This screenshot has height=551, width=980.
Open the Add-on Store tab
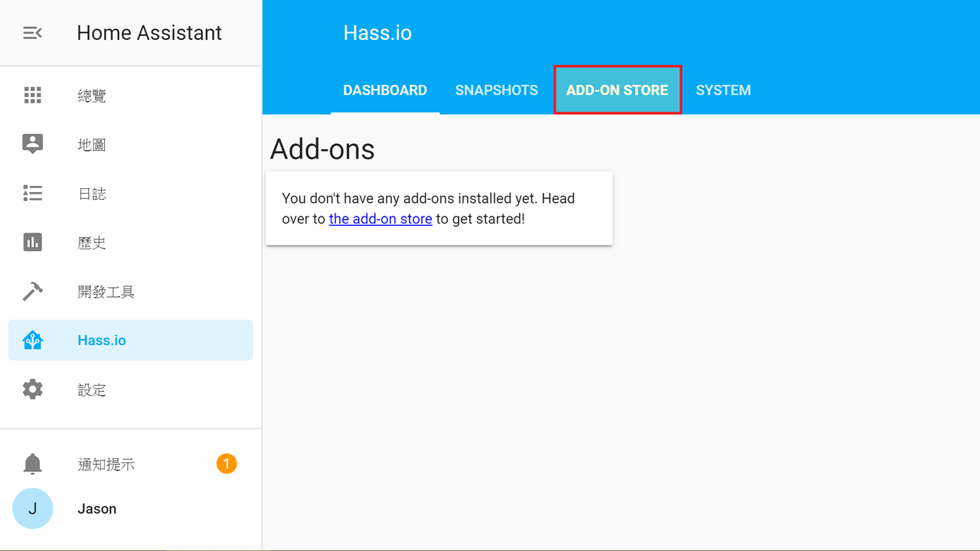[x=617, y=90]
